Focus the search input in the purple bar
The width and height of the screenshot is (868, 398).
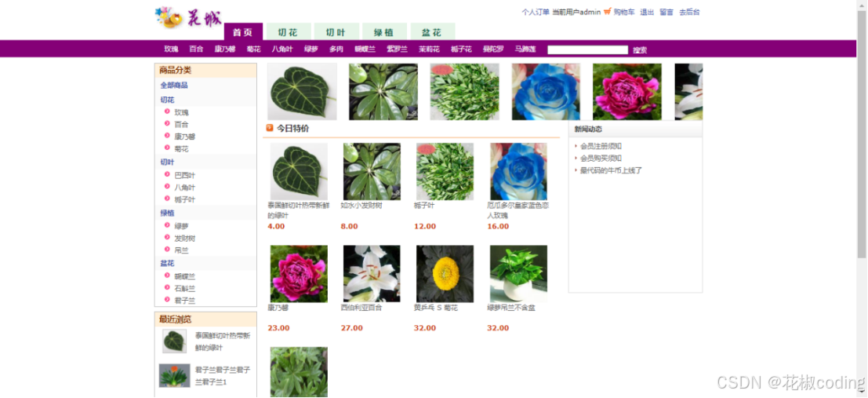[588, 50]
